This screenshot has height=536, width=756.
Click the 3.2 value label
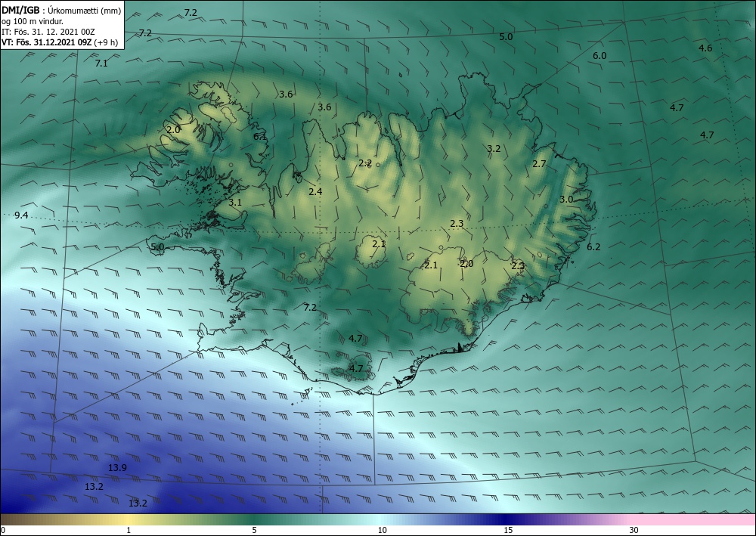pyautogui.click(x=494, y=149)
